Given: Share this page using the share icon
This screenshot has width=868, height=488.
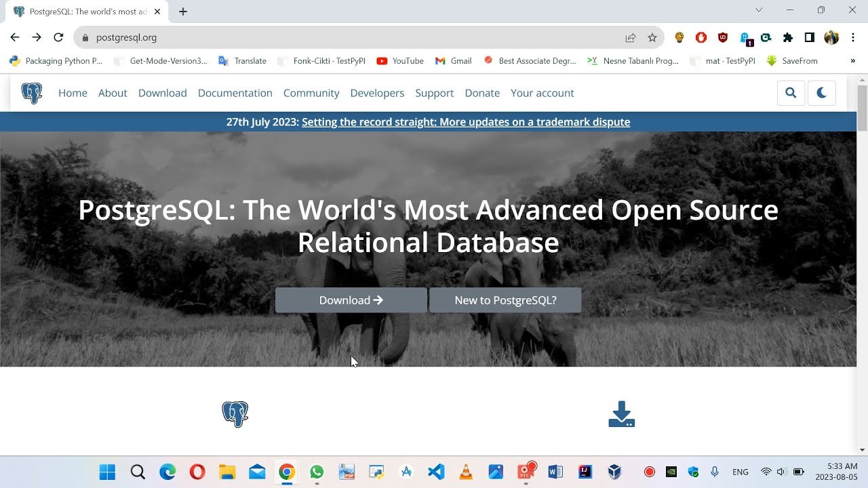Looking at the screenshot, I should click(x=631, y=38).
